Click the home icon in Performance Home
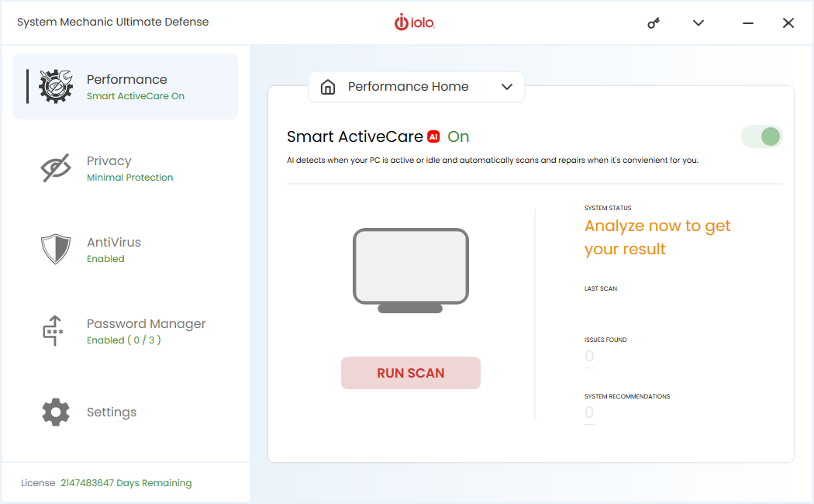Viewport: 814px width, 504px height. point(328,87)
